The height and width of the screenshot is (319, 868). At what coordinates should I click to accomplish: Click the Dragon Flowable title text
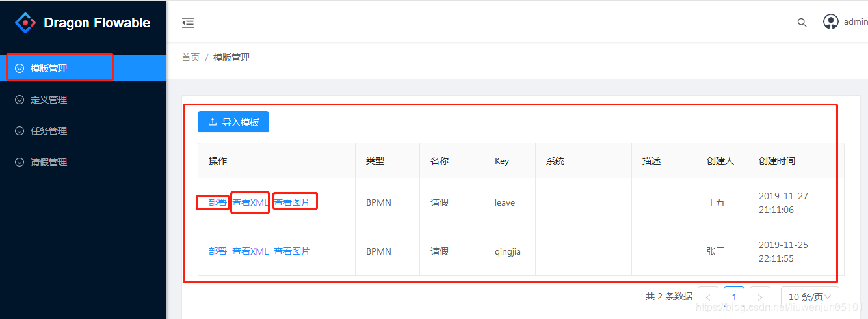[97, 23]
